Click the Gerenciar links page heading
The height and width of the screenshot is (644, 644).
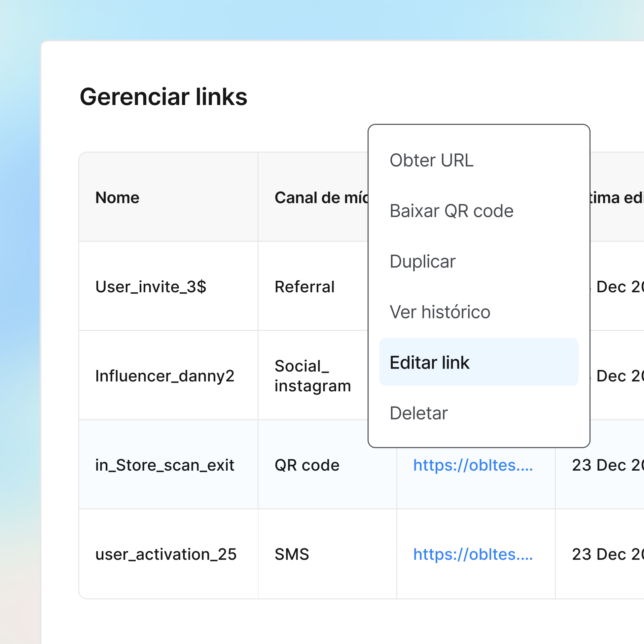point(163,97)
